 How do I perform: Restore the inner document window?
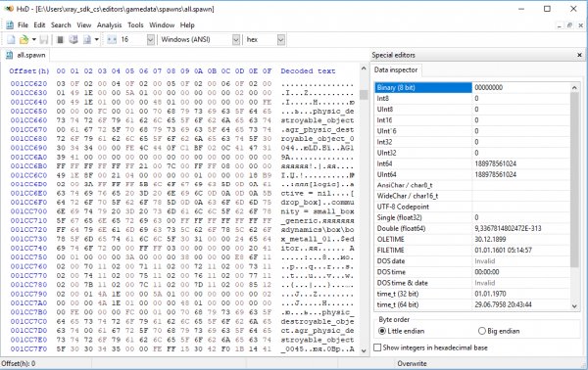pyautogui.click(x=569, y=25)
